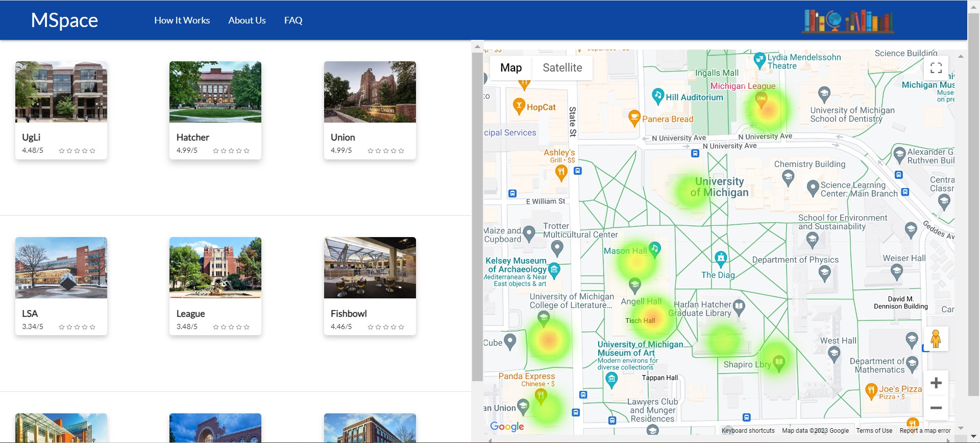Click the Panera Bread map pin
This screenshot has height=443, width=980.
[x=634, y=118]
